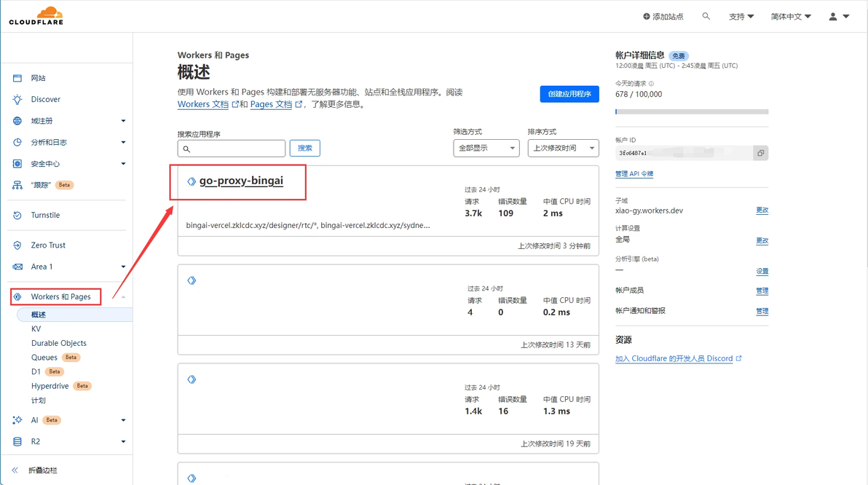Viewport: 868px width, 485px height.
Task: Expand the Area 1 menu arrow
Action: coord(124,267)
